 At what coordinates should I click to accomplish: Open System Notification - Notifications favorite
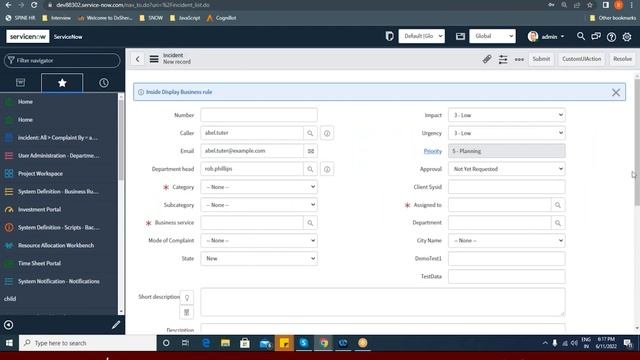click(x=59, y=281)
